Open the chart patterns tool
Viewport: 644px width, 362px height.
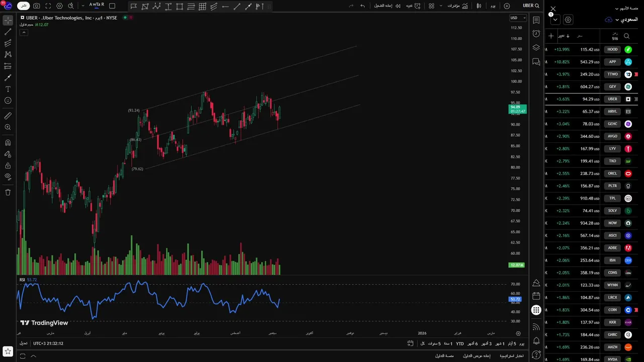click(x=8, y=54)
